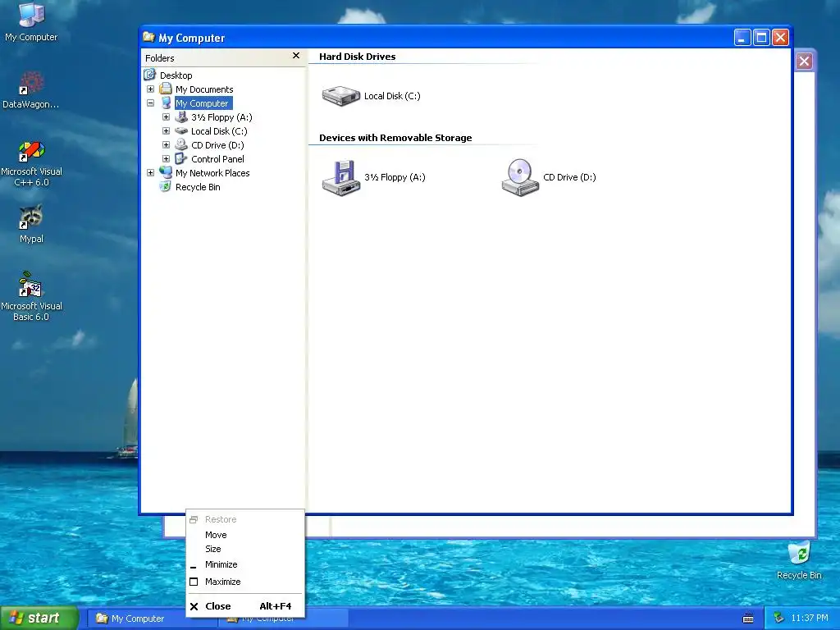Click Devices with Removable Storage header
The height and width of the screenshot is (630, 840).
coord(395,138)
